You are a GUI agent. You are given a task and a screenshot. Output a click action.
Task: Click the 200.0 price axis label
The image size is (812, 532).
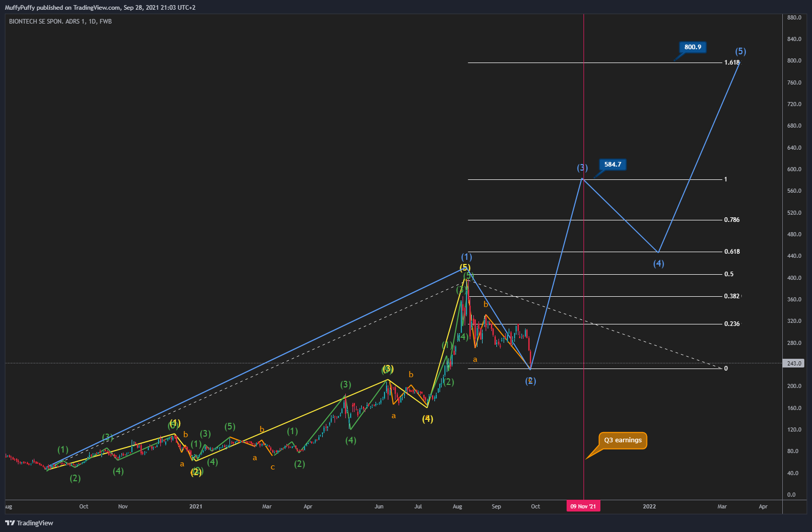pos(794,386)
